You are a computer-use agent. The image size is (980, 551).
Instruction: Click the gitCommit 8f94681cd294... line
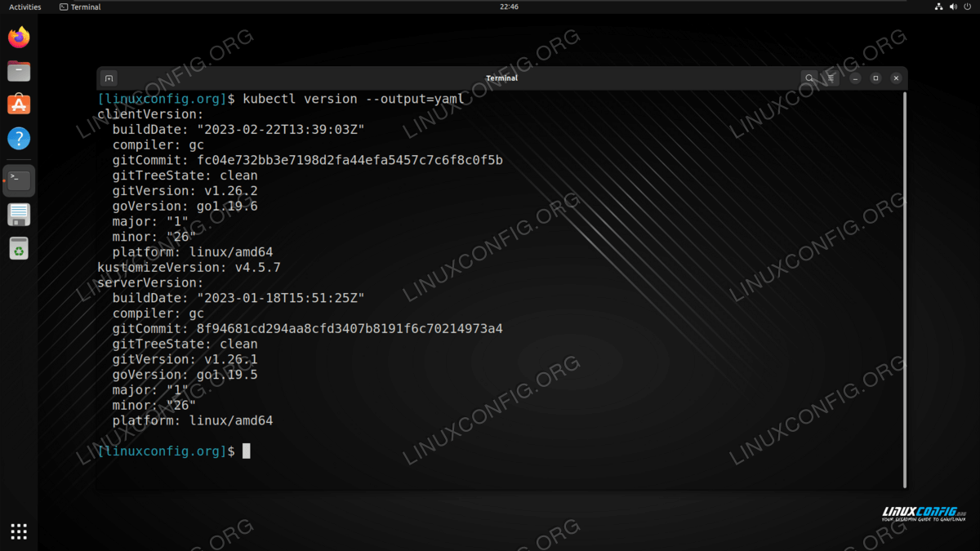coord(308,329)
